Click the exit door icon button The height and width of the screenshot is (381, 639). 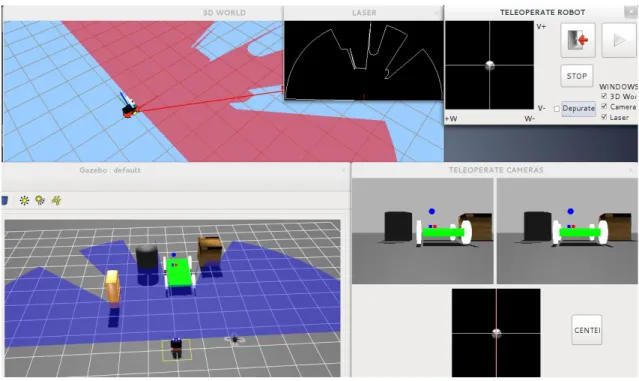tap(577, 40)
